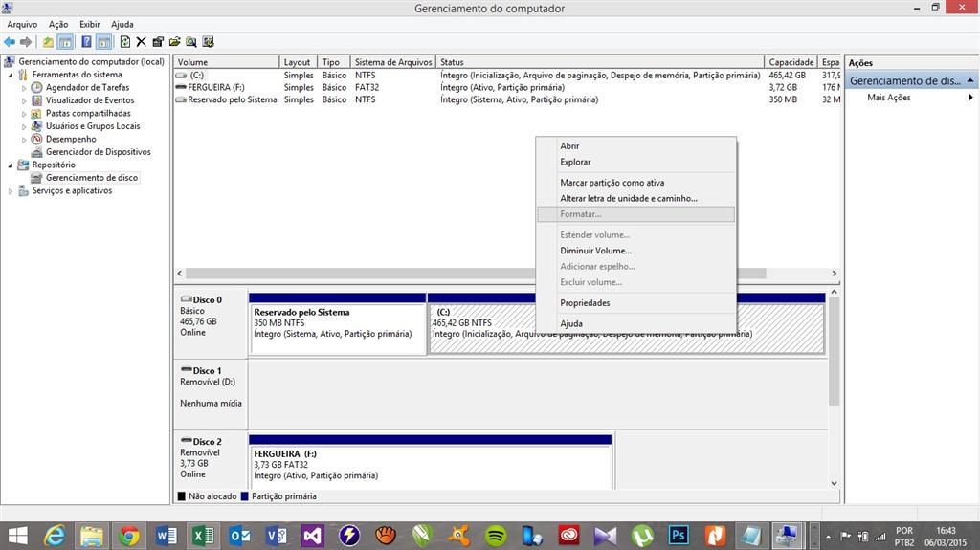
Task: Expand the Visualizador de Eventos node
Action: click(x=24, y=100)
